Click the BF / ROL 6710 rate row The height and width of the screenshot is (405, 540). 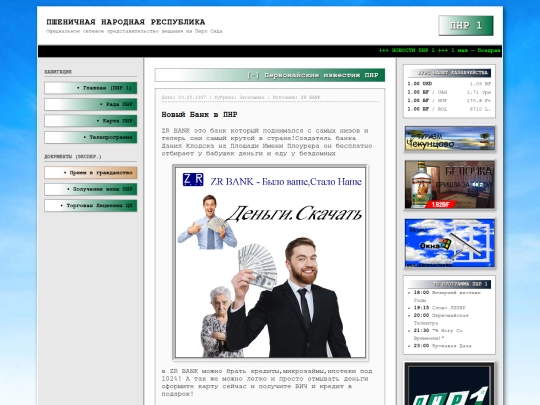449,109
